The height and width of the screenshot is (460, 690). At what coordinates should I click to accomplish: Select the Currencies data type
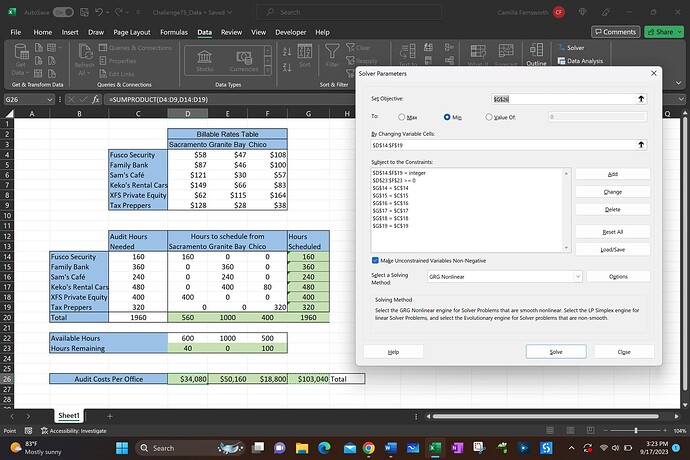pyautogui.click(x=244, y=61)
